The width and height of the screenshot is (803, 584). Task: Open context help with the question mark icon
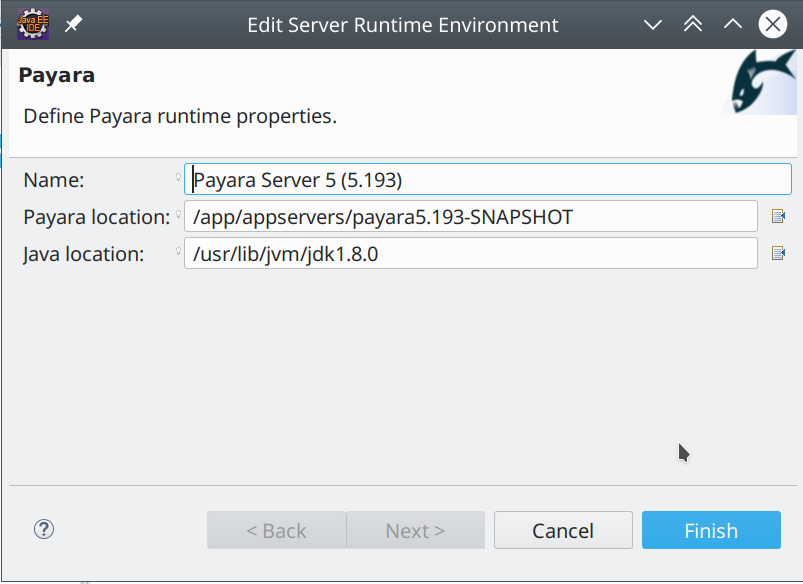43,529
